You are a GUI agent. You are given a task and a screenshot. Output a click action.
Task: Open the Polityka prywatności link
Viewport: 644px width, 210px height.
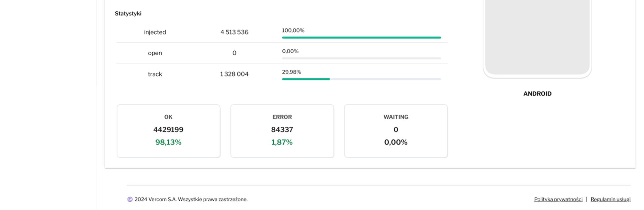click(558, 199)
